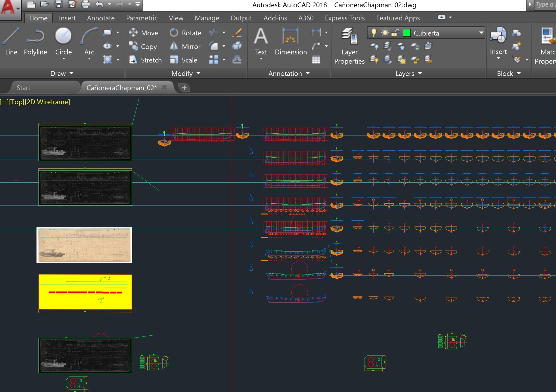
Task: Click the Scale tool
Action: (x=183, y=60)
